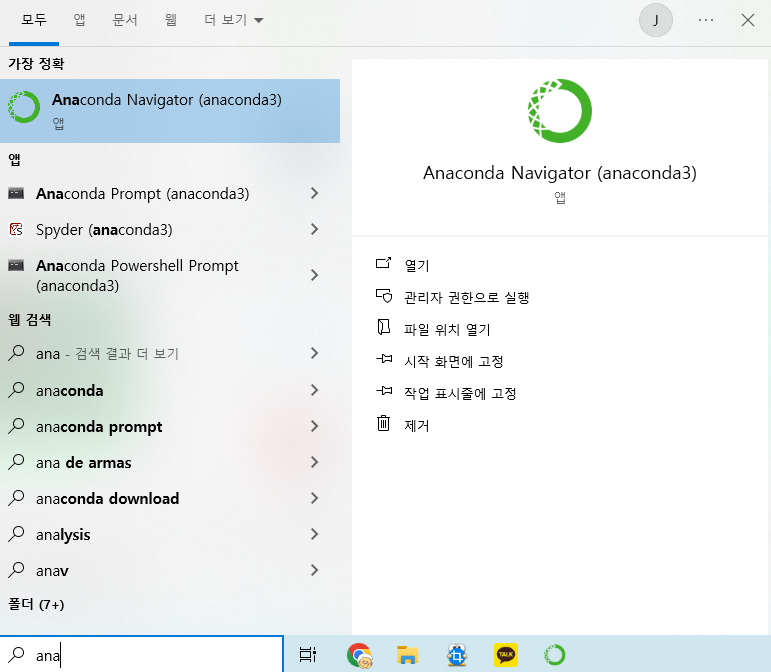Image resolution: width=771 pixels, height=672 pixels.
Task: Expand the 'analysis' web search arrow
Action: pyautogui.click(x=315, y=534)
